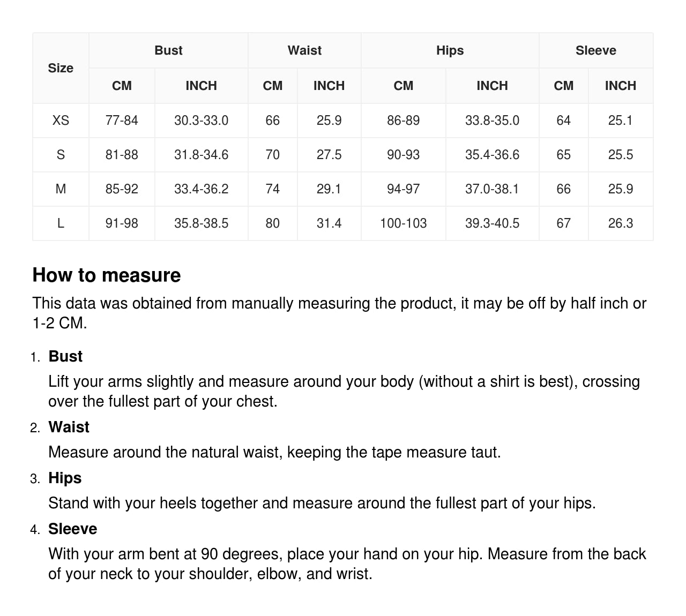The image size is (686, 616).
Task: Click the 26.3 sleeve inch cell
Action: pyautogui.click(x=620, y=223)
